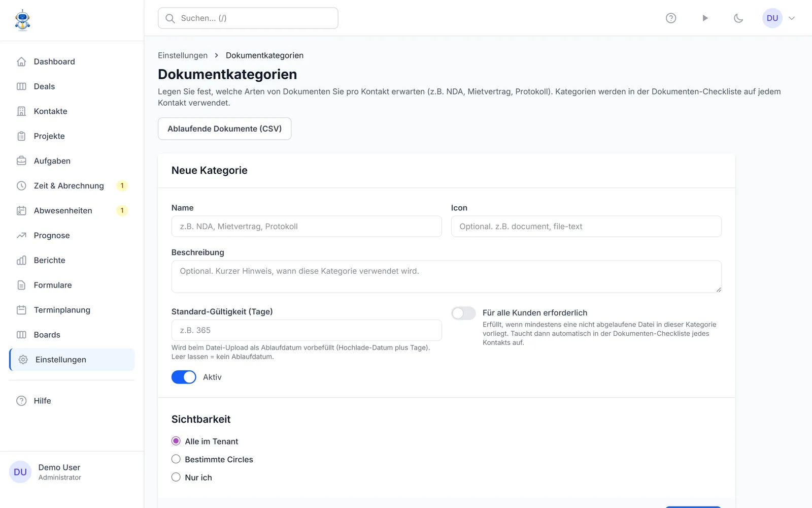The image size is (812, 508).
Task: Click the Prognose trend icon
Action: pyautogui.click(x=21, y=236)
